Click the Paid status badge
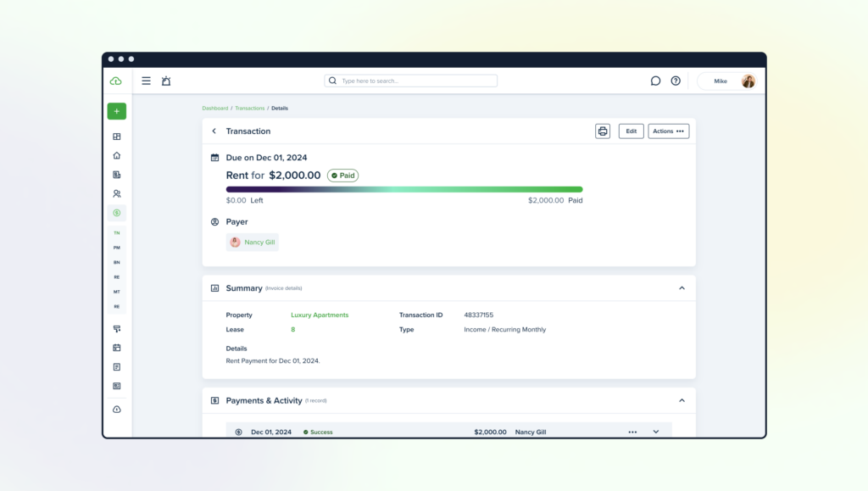Screen dimensions: 868x491 pyautogui.click(x=342, y=176)
